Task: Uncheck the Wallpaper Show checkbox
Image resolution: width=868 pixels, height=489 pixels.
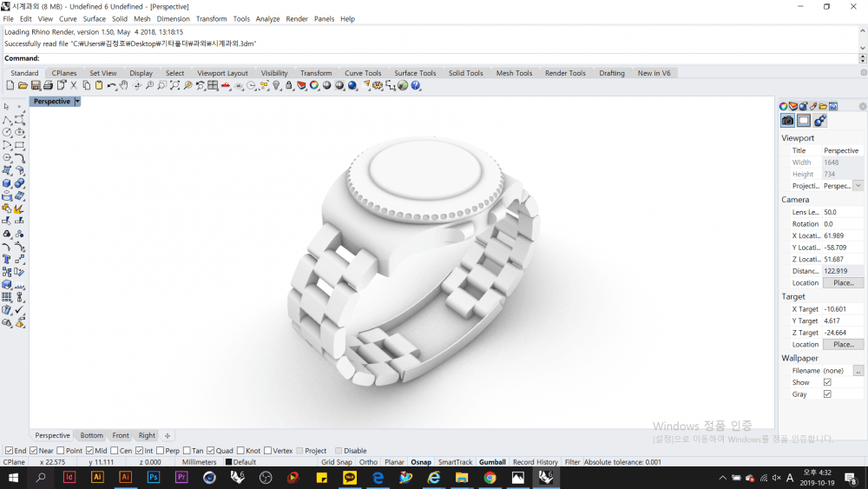Action: click(x=827, y=382)
